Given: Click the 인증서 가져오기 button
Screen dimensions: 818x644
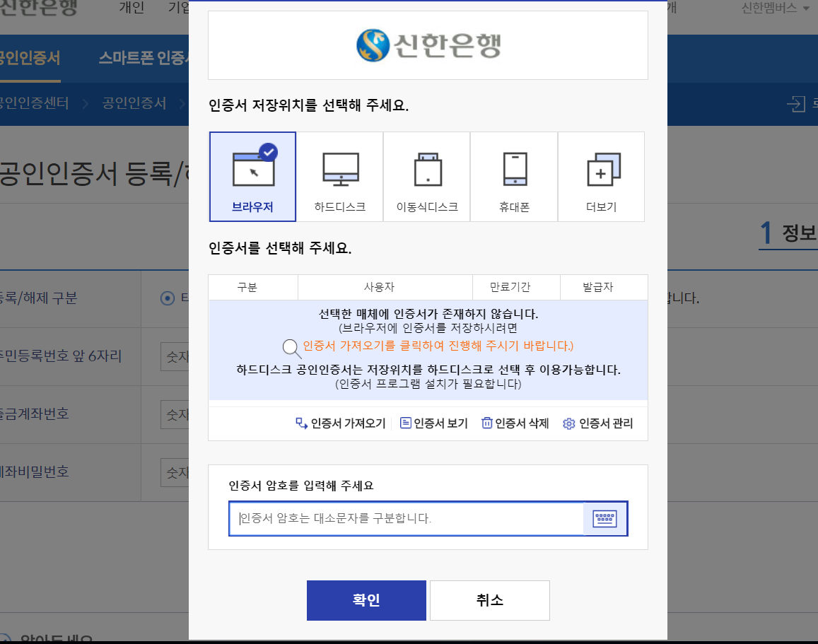Looking at the screenshot, I should point(341,423).
